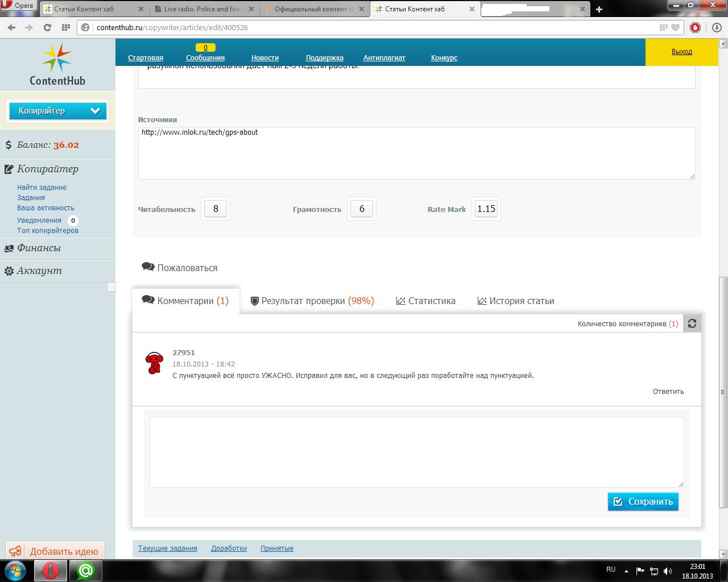Image resolution: width=728 pixels, height=582 pixels.
Task: Reload the page with the refresh icon
Action: [47, 27]
